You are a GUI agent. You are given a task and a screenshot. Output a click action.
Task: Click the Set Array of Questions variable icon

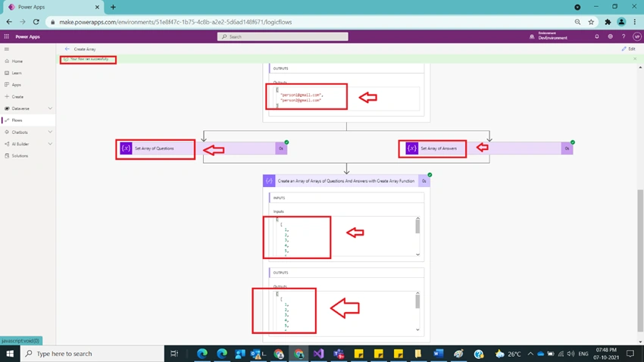[126, 148]
